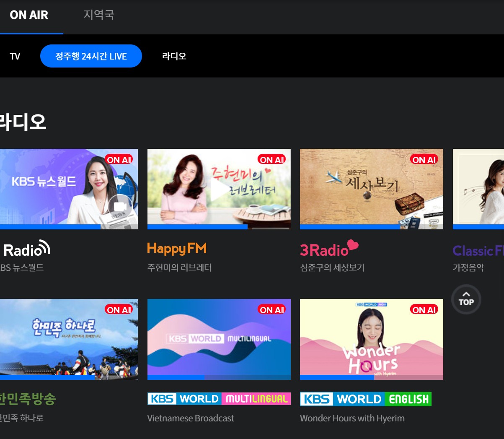Click the KBS World English logo
This screenshot has width=504, height=439.
coord(365,399)
